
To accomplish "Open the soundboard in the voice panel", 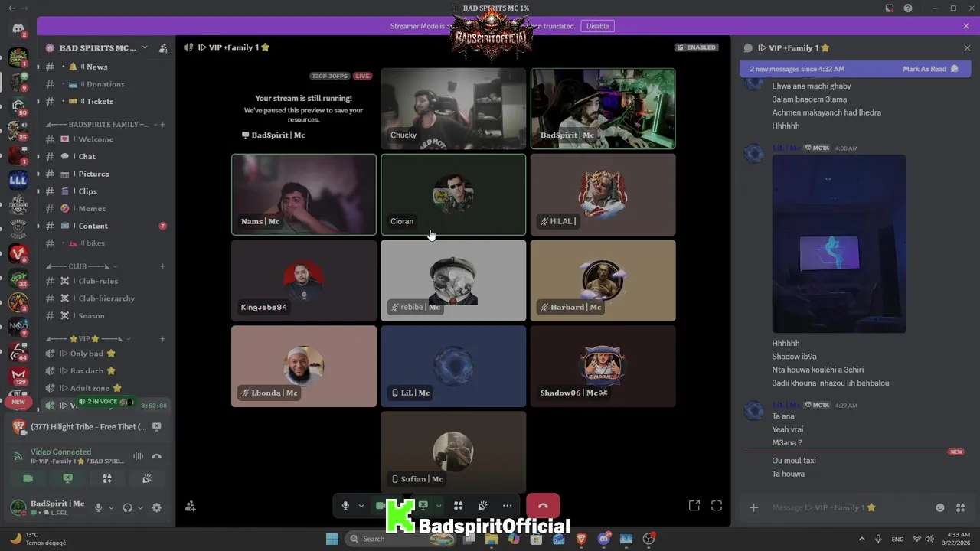I will click(147, 478).
